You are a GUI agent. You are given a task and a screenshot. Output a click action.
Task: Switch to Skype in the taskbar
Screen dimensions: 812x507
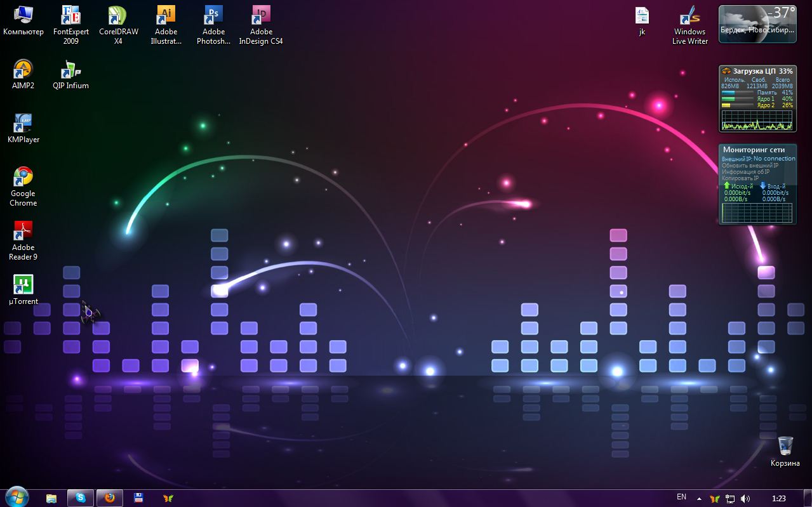click(81, 498)
